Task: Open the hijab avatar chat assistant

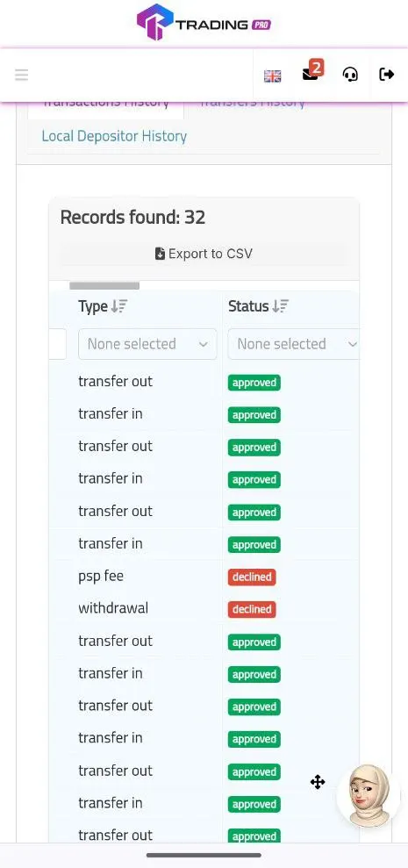Action: point(369,795)
